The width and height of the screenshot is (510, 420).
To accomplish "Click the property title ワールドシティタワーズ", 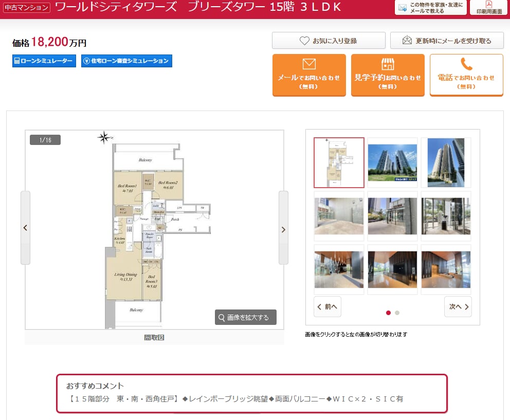I will (x=116, y=7).
